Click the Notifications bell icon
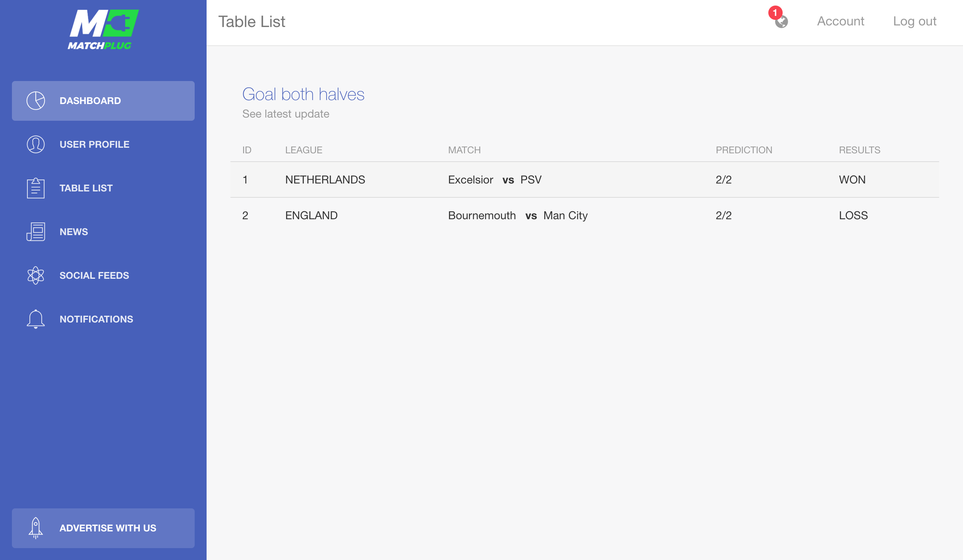Image resolution: width=963 pixels, height=560 pixels. 36,319
